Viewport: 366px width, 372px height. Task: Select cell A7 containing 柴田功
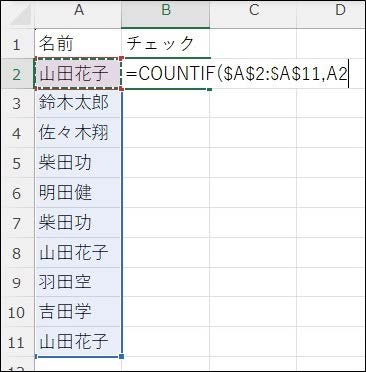(78, 223)
